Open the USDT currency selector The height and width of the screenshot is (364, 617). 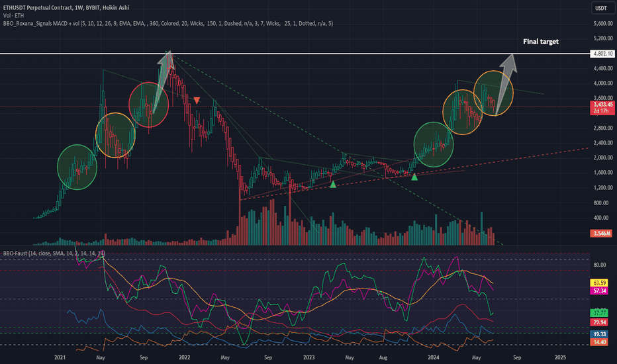point(602,8)
